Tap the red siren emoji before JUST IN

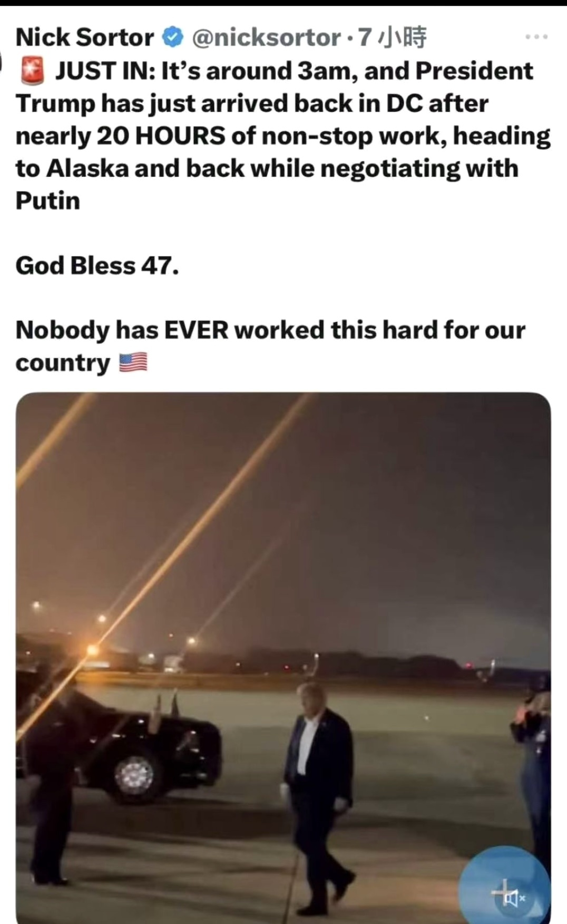coord(33,71)
